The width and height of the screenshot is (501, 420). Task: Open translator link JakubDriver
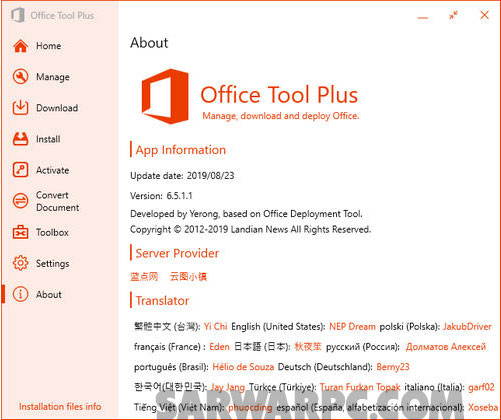point(467,326)
